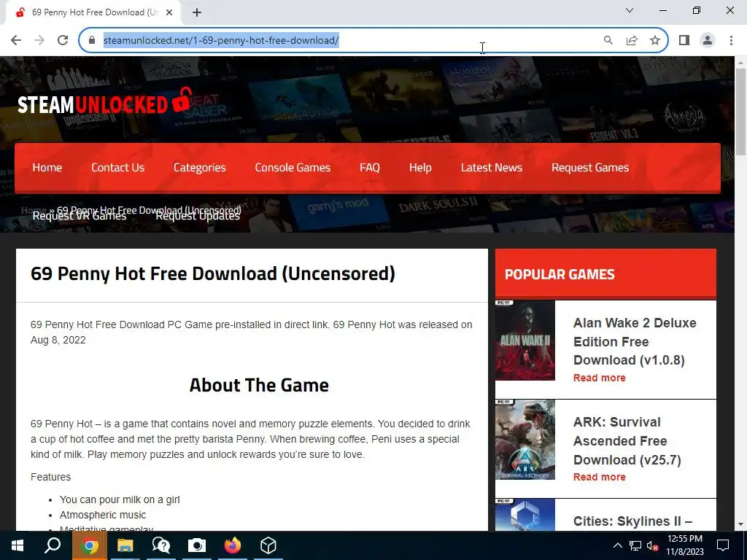Viewport: 747px width, 560px height.
Task: Show hidden system tray icons
Action: 617,545
